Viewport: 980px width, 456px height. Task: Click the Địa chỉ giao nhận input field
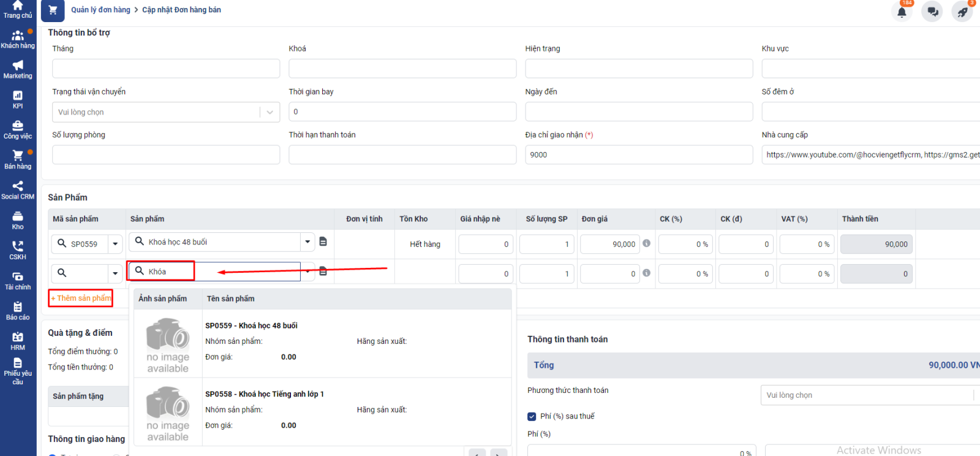[x=638, y=155]
